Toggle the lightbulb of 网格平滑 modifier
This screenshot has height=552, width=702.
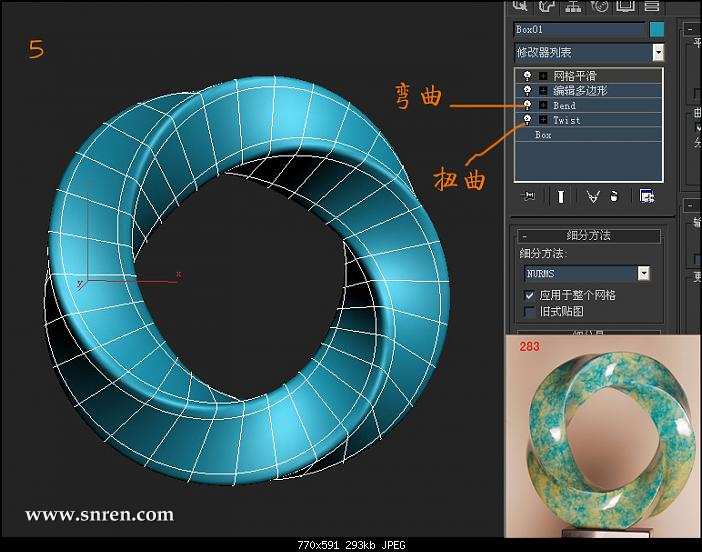click(x=527, y=76)
